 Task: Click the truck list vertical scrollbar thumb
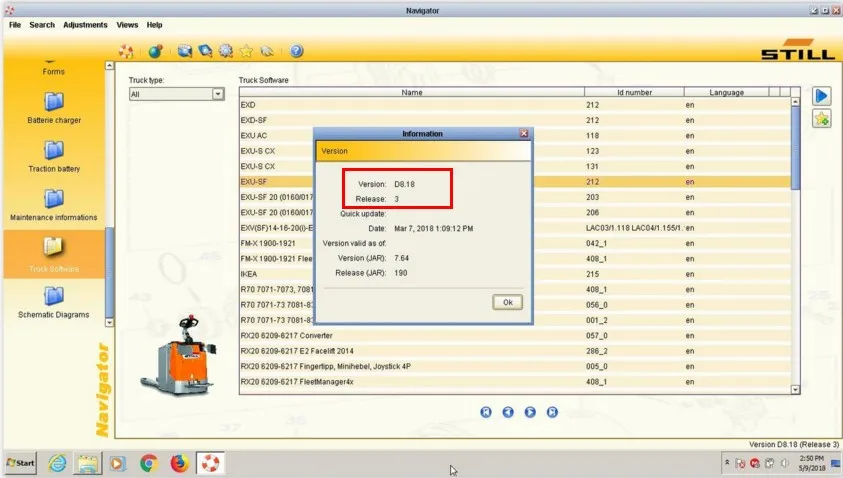coord(795,148)
